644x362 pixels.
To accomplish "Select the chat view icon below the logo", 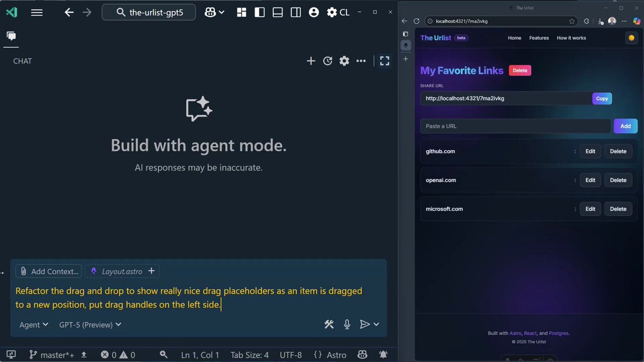I will [x=11, y=36].
